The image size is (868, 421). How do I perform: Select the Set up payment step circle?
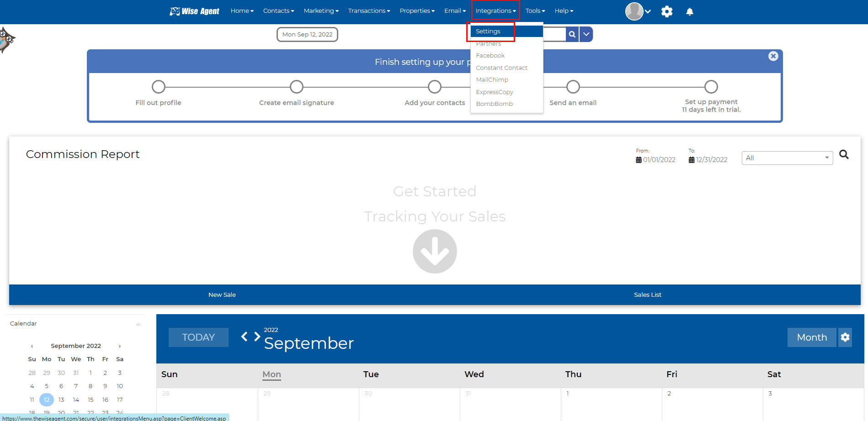click(x=711, y=87)
